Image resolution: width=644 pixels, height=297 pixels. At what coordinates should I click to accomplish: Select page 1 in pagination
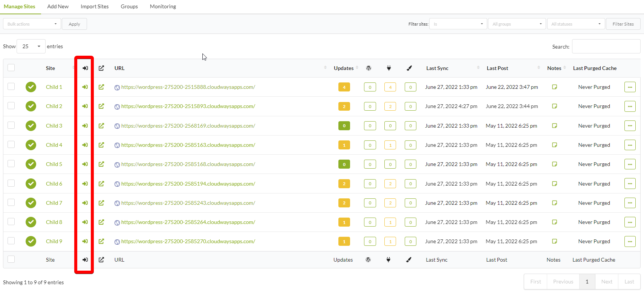(x=587, y=282)
